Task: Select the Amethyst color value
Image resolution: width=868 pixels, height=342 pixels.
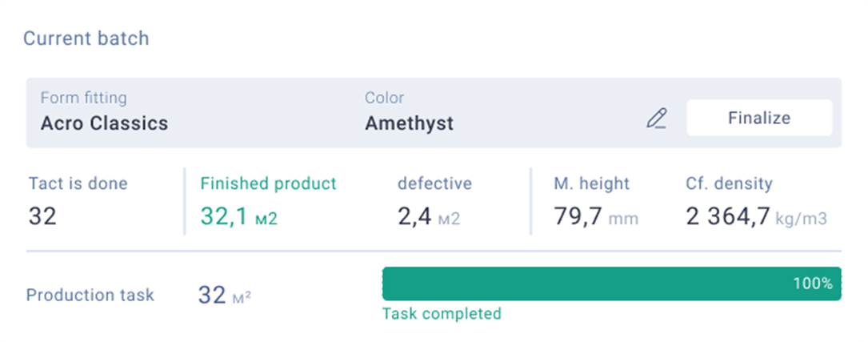Action: point(409,123)
